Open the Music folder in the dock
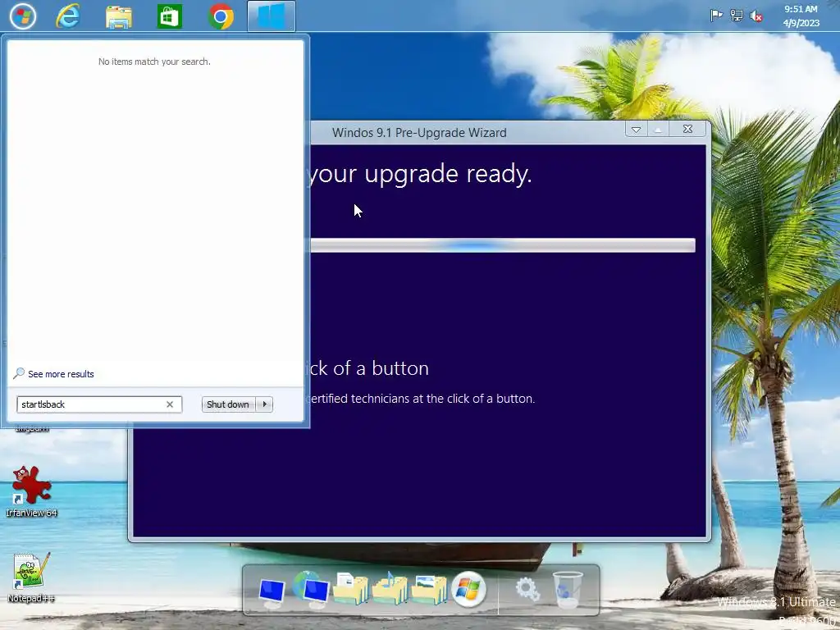 [x=390, y=588]
